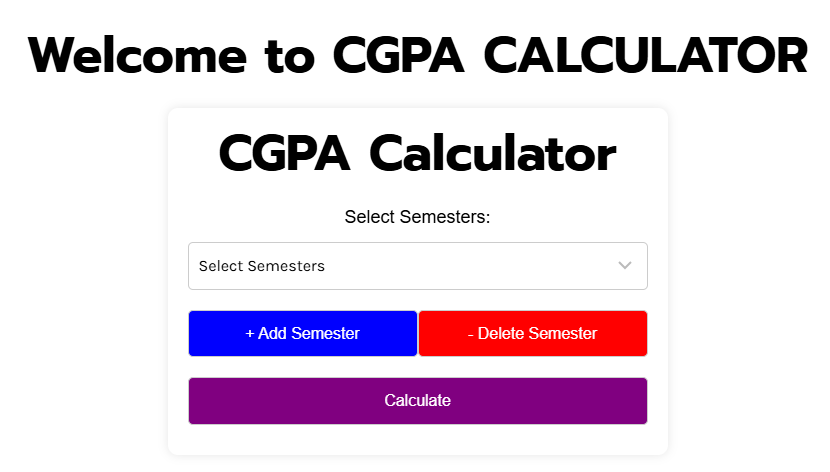Click the chevron arrow in the semester dropdown
This screenshot has height=472, width=830.
[625, 266]
